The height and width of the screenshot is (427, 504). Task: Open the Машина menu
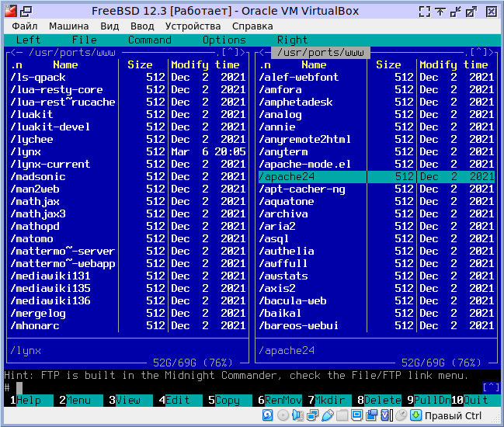coord(69,26)
